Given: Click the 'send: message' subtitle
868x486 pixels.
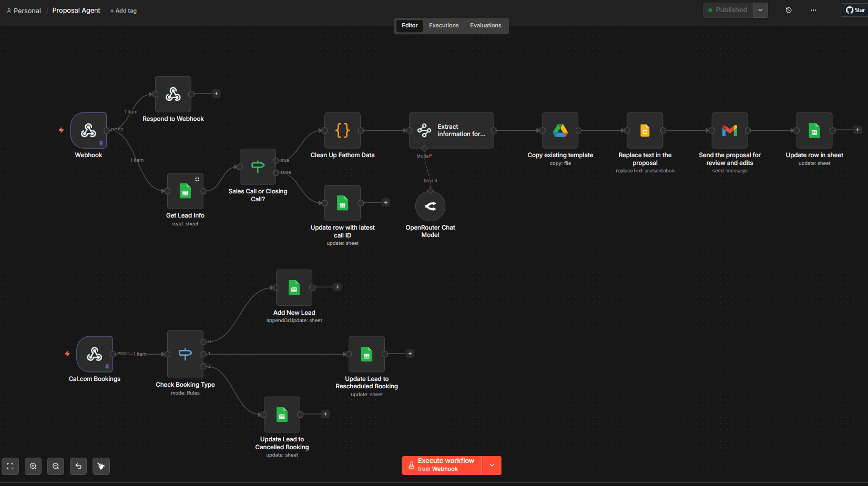Looking at the screenshot, I should click(x=729, y=171).
